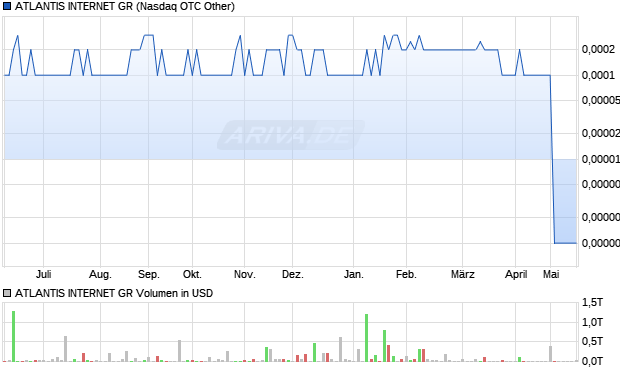Click the gray Volumen legend square
Viewport: 620px width, 371px height.
(x=7, y=293)
